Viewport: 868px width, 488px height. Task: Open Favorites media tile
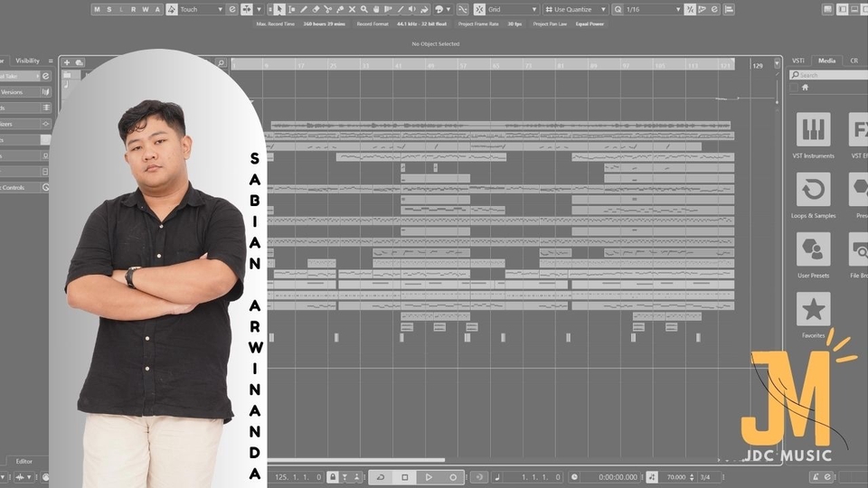(813, 309)
